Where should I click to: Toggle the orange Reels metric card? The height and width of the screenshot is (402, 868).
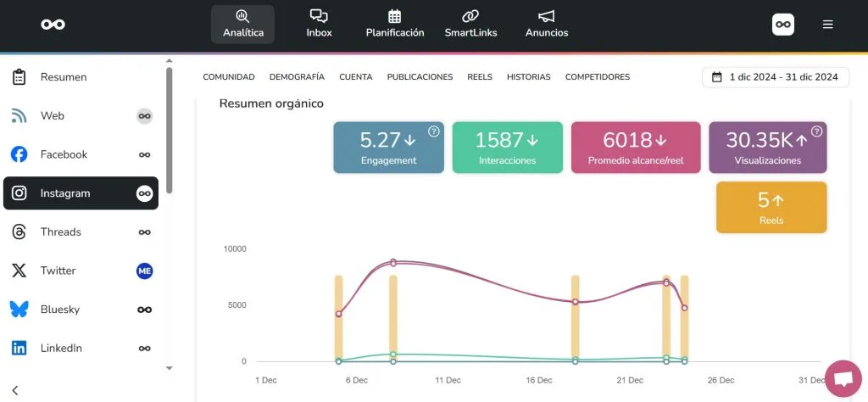pos(771,207)
